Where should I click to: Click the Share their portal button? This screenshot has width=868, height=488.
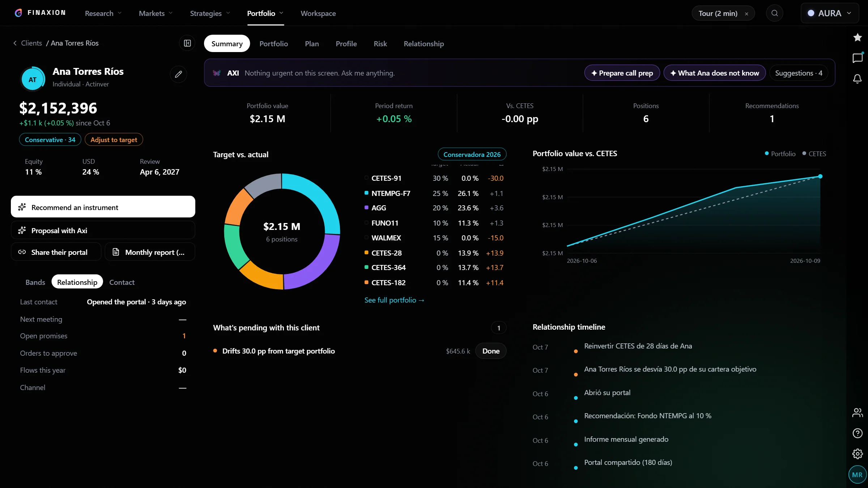56,252
